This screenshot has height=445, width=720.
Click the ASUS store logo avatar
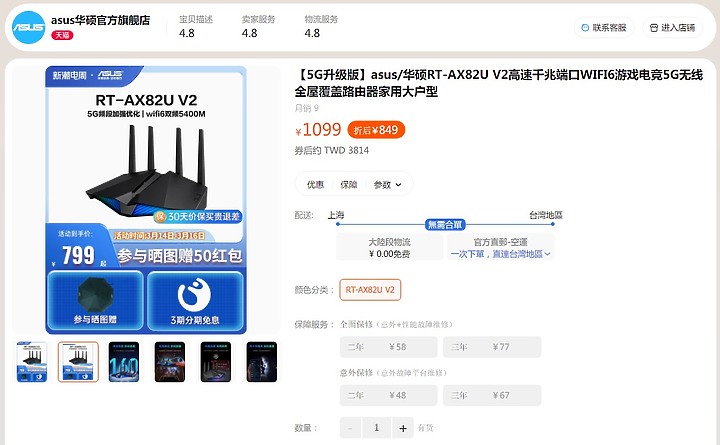(x=28, y=28)
